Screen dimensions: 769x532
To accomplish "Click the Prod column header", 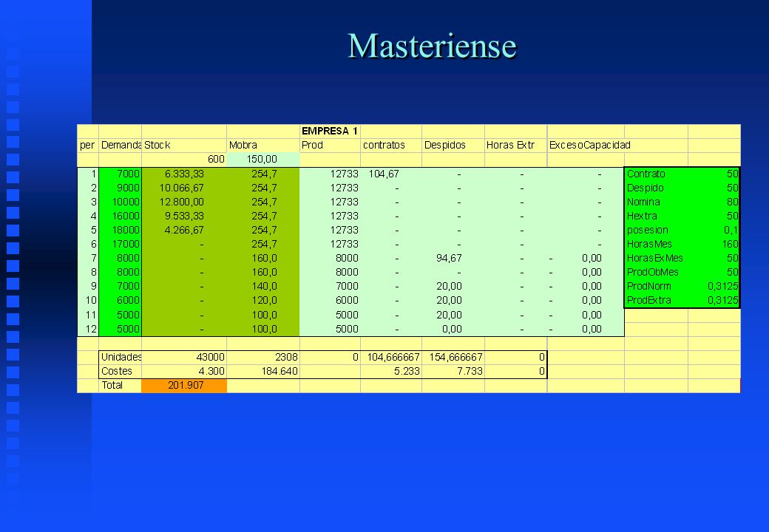I will tap(330, 145).
